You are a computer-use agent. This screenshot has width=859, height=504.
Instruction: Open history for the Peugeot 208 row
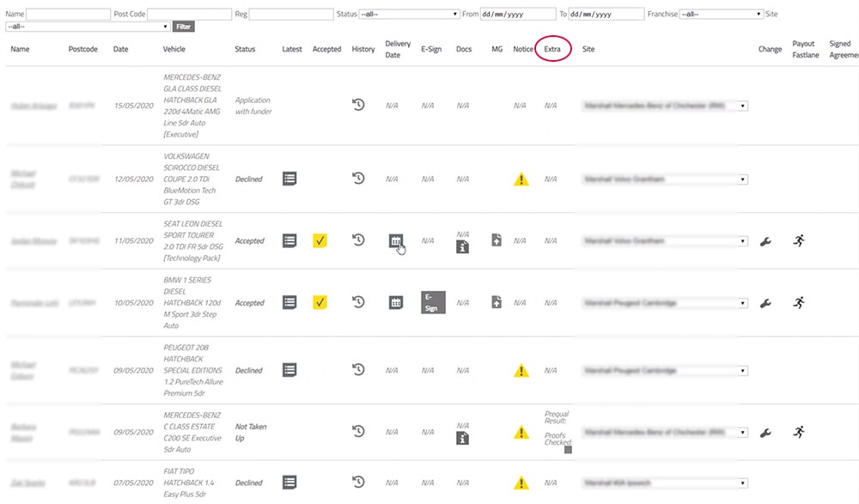coord(358,370)
